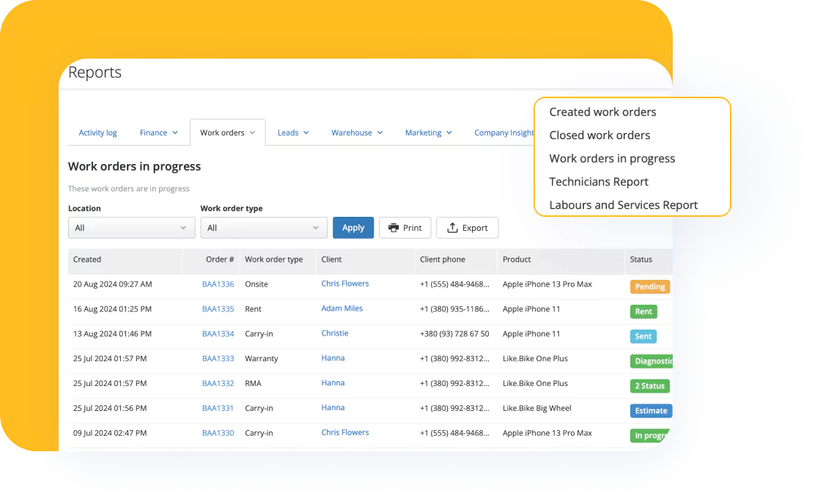The image size is (834, 504).
Task: Switch to the Activity log tab
Action: tap(97, 133)
